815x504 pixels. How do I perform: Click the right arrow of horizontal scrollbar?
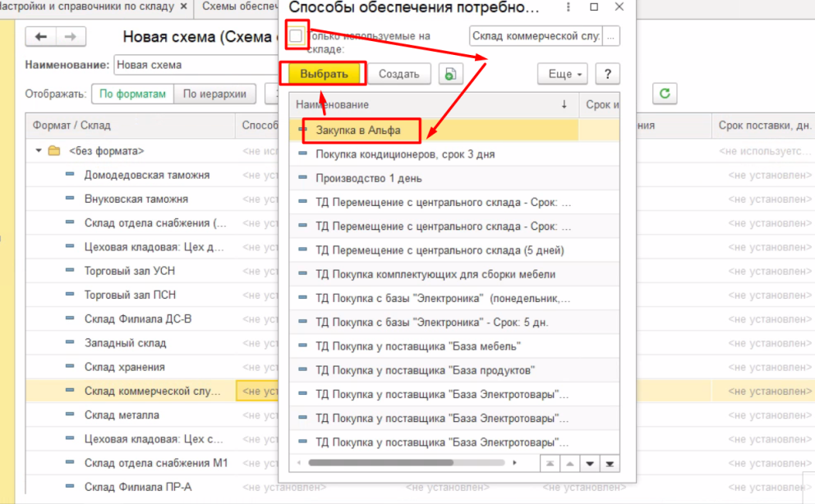point(514,462)
